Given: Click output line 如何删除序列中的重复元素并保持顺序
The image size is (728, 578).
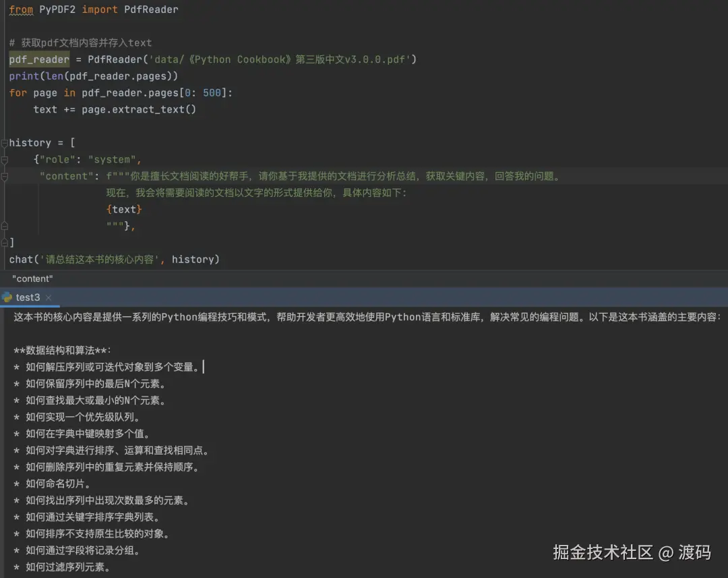Looking at the screenshot, I should point(107,467).
